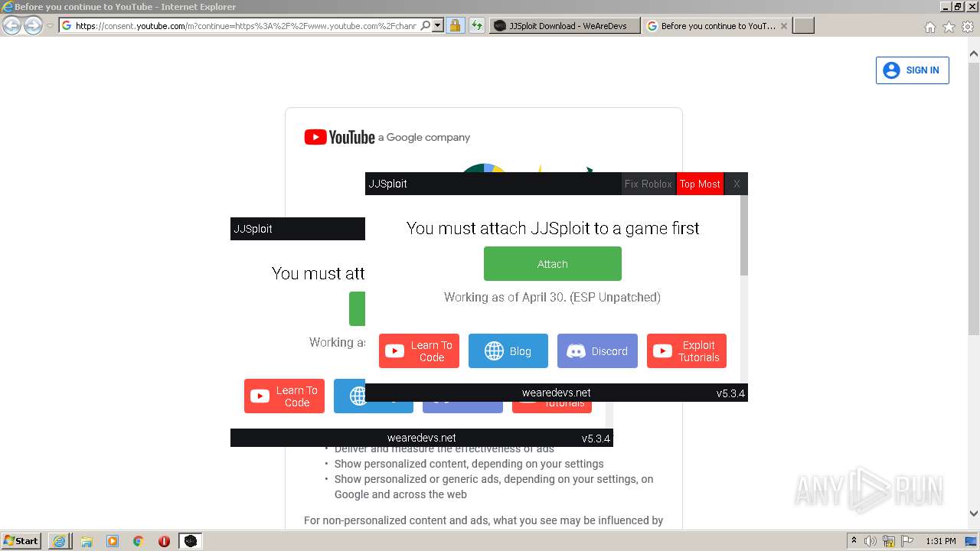
Task: Switch to JJSploit Download - WeAreDevs tab
Action: coord(564,26)
